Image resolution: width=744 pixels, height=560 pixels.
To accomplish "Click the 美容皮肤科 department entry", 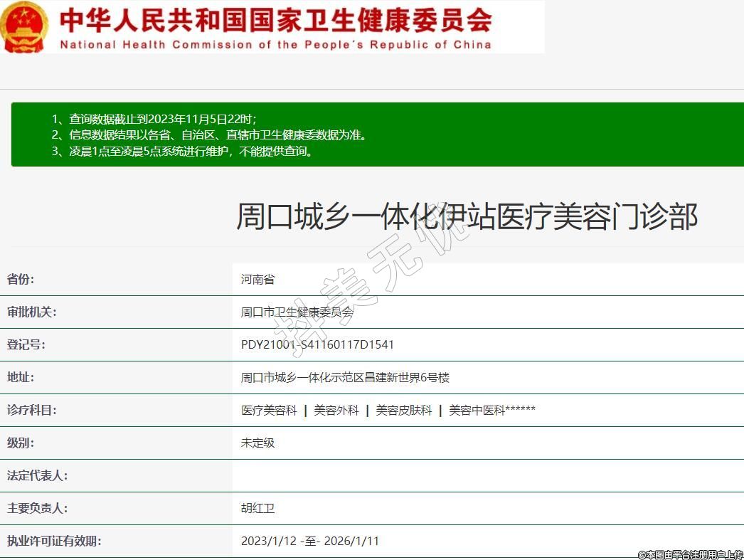I will (403, 411).
